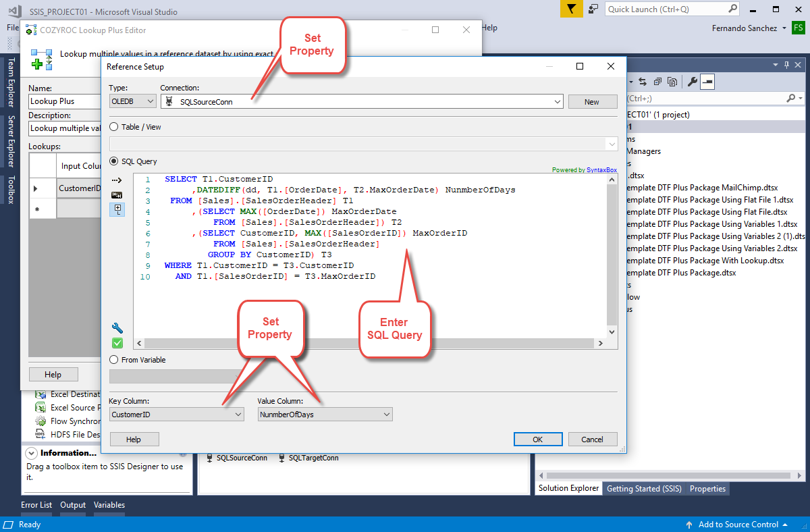810x532 pixels.
Task: Click Collapse All icon in Solution Explorer
Action: pyautogui.click(x=657, y=82)
